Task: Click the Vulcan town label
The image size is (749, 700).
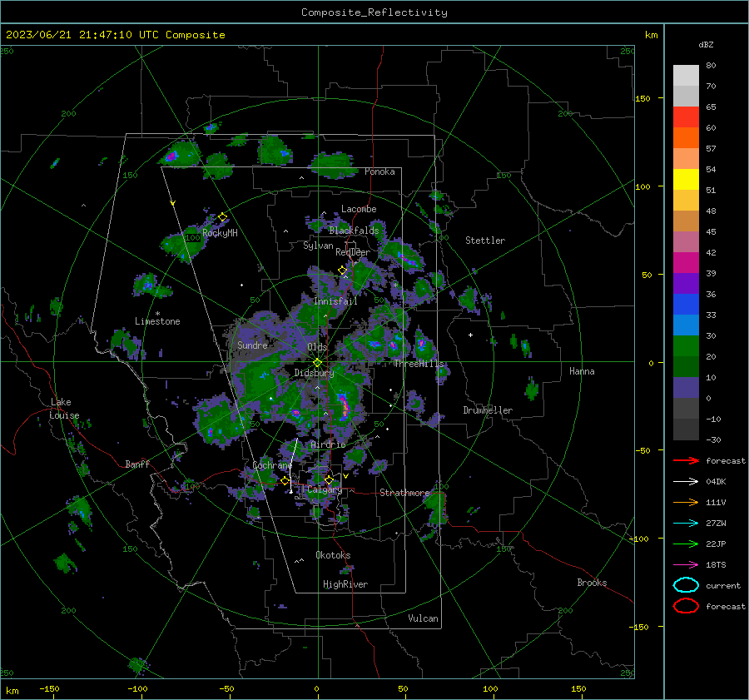Action: (x=424, y=618)
